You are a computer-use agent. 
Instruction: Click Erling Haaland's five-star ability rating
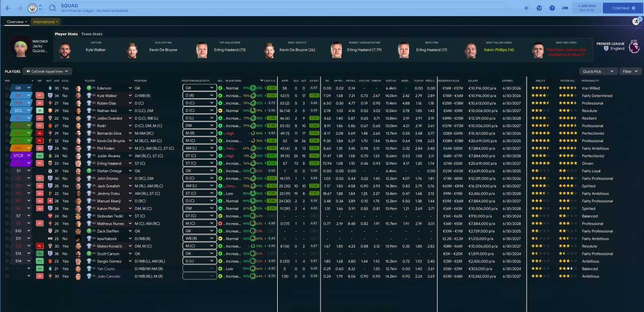pyautogui.click(x=540, y=163)
